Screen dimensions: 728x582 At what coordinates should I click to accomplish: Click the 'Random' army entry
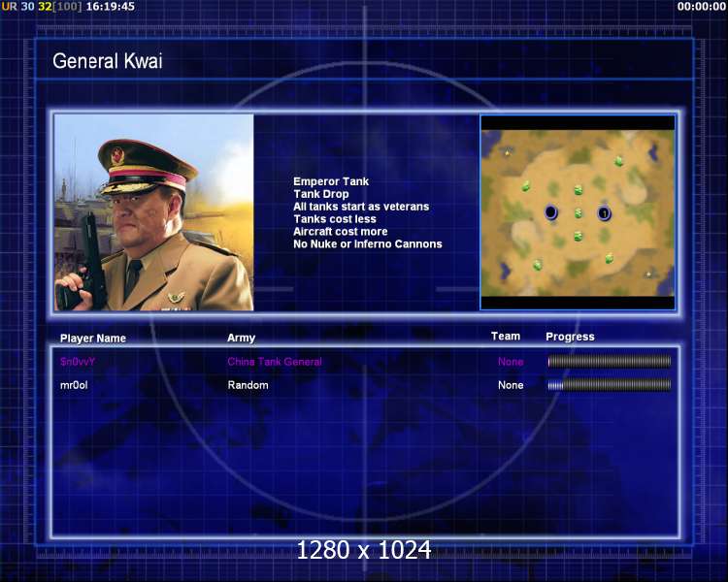pos(248,385)
